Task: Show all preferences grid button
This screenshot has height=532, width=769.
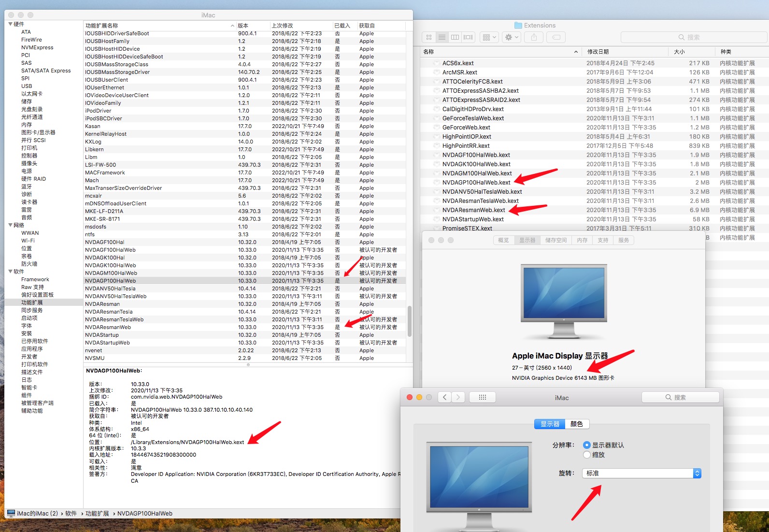Action: pos(482,397)
